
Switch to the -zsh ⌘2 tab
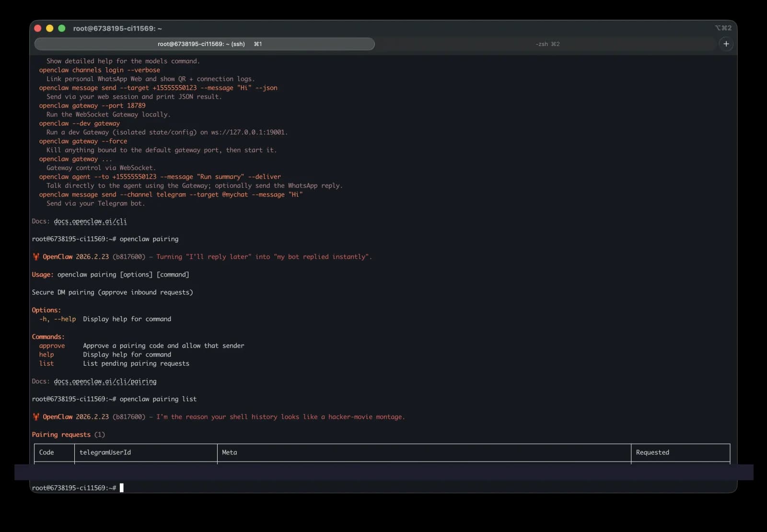(547, 44)
